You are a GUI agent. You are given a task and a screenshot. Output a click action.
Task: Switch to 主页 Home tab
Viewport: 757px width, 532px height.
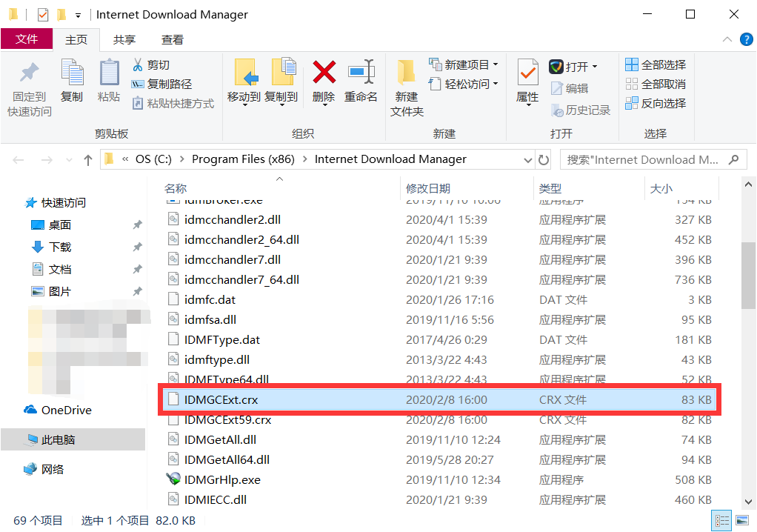pyautogui.click(x=76, y=39)
